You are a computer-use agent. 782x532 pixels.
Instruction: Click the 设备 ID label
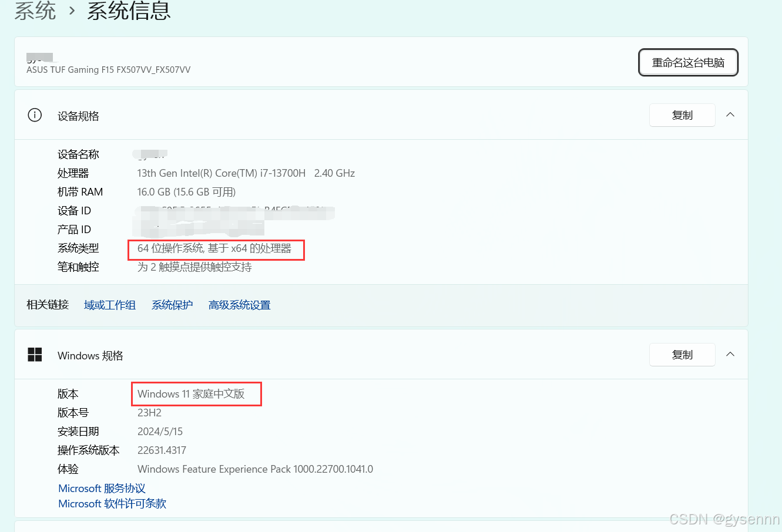coord(74,211)
